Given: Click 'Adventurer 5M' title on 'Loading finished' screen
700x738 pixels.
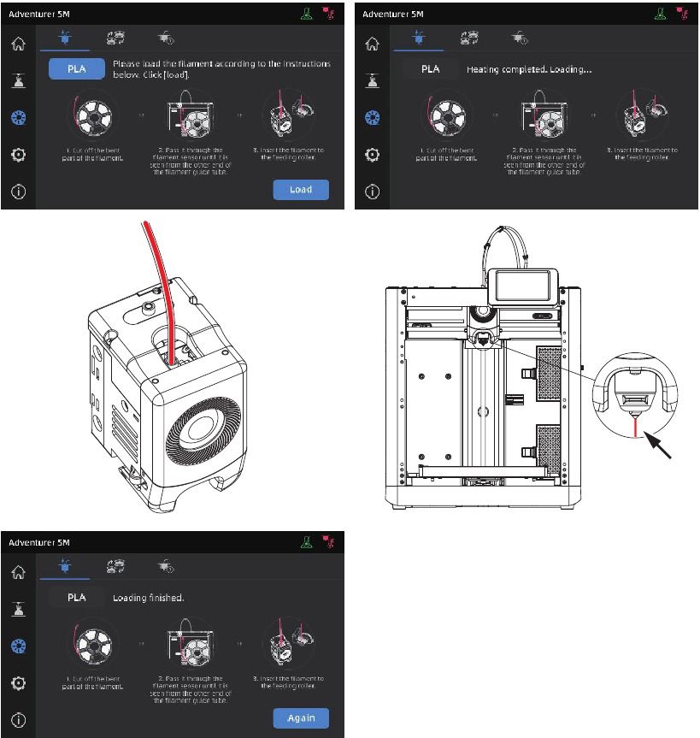Looking at the screenshot, I should [x=39, y=543].
